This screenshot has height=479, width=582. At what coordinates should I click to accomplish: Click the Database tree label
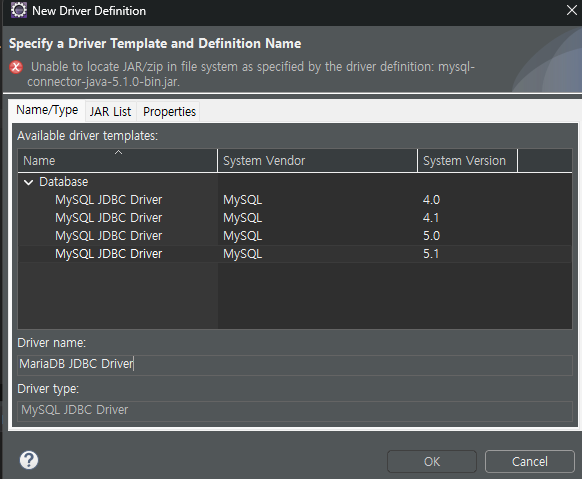point(63,182)
